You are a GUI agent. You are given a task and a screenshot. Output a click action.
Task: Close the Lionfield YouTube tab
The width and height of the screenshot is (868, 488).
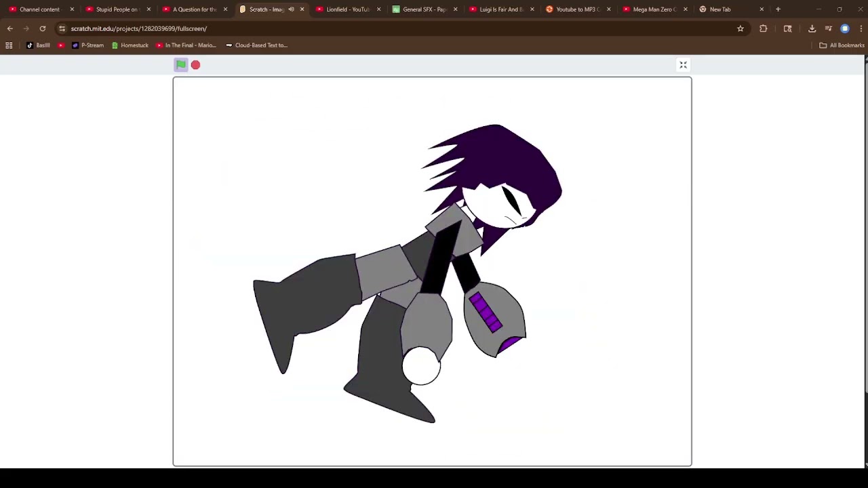378,9
